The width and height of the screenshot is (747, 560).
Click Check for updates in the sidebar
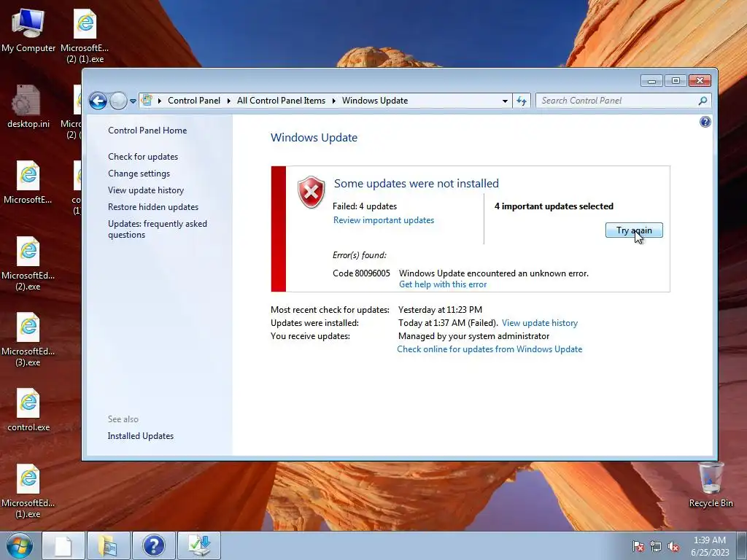click(x=143, y=157)
